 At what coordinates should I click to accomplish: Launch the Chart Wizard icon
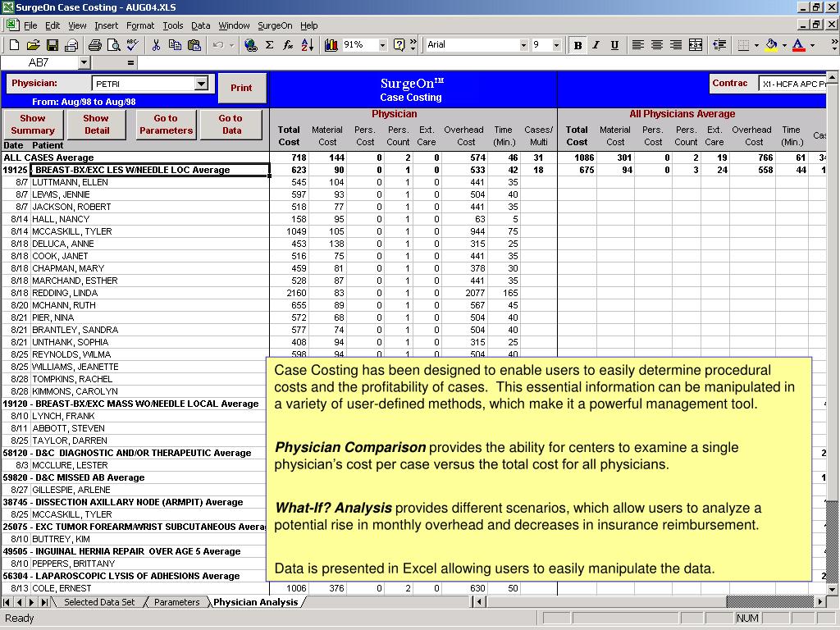tap(331, 45)
